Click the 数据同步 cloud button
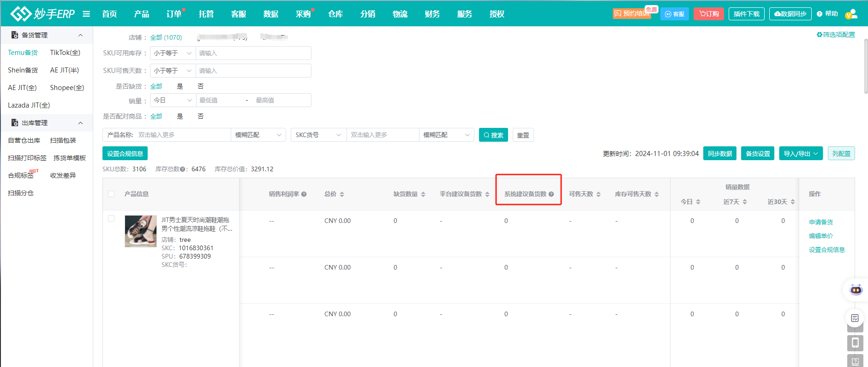Viewport: 868px width, 367px height. click(x=790, y=14)
